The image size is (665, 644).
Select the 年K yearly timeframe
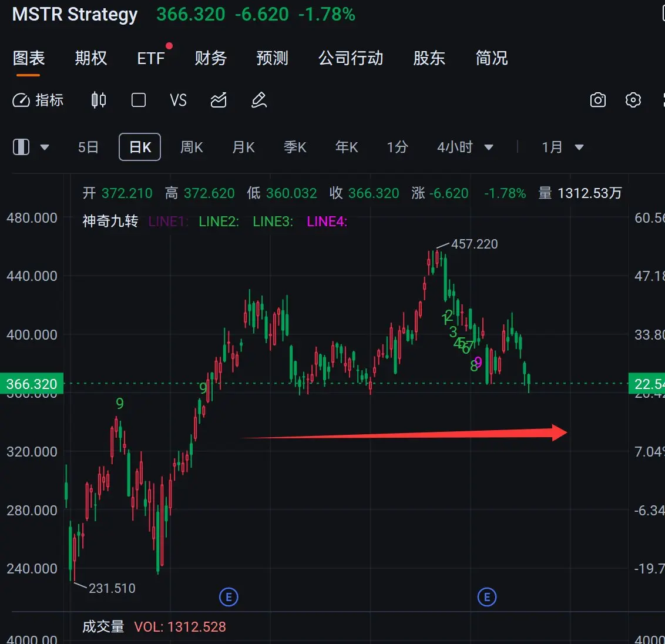pyautogui.click(x=347, y=147)
